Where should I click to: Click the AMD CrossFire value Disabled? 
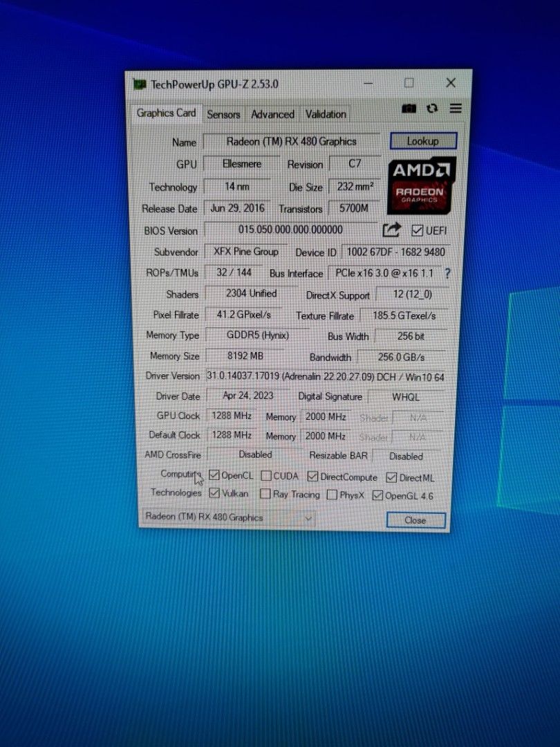click(255, 454)
